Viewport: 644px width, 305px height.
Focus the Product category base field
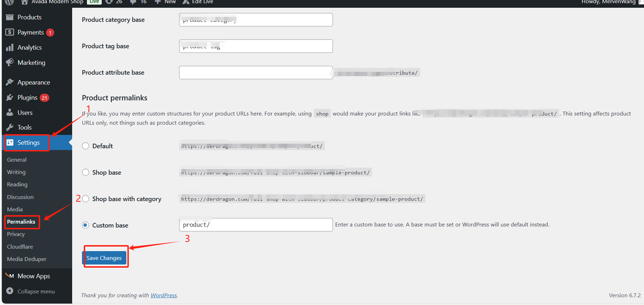256,20
